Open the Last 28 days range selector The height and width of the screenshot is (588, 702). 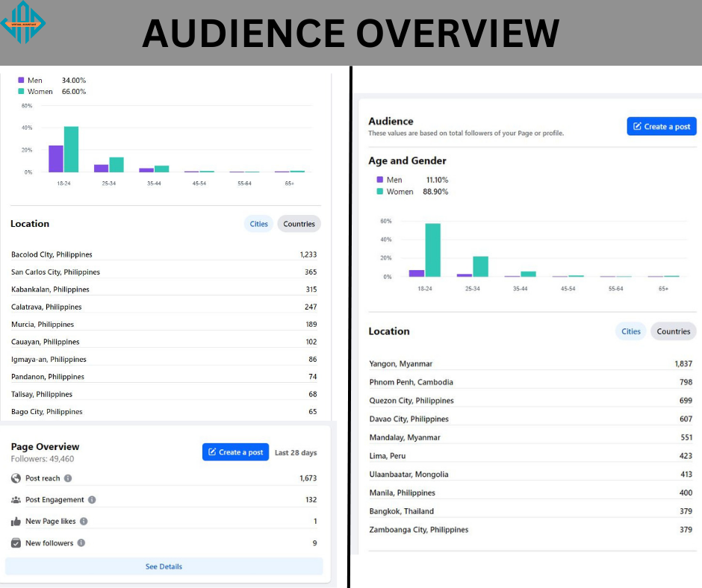click(296, 452)
